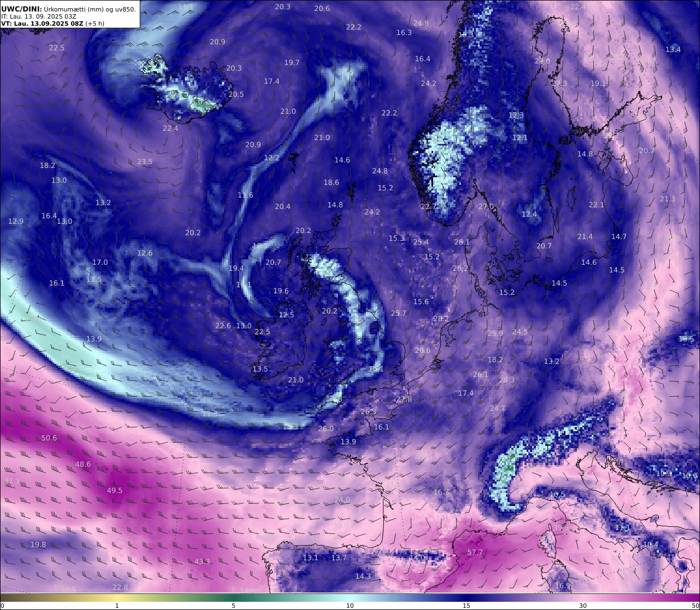The height and width of the screenshot is (610, 700).
Task: Click the map value '19.6'
Action: tap(281, 291)
